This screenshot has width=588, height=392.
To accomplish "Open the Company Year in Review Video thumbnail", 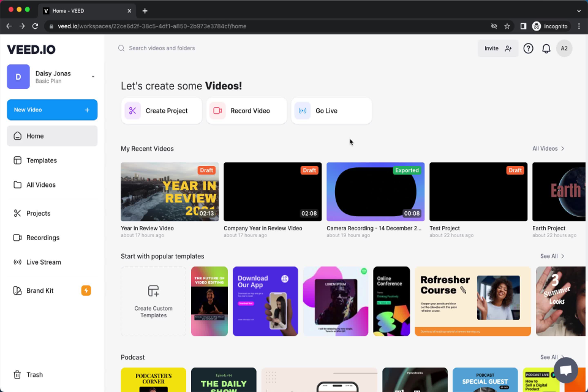I will 273,192.
